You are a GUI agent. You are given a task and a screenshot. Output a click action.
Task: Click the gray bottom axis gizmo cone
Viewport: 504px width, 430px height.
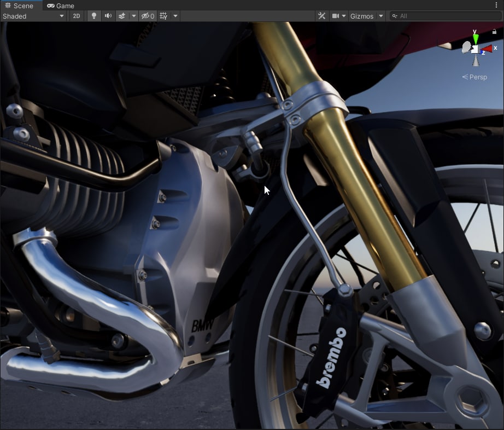point(476,61)
